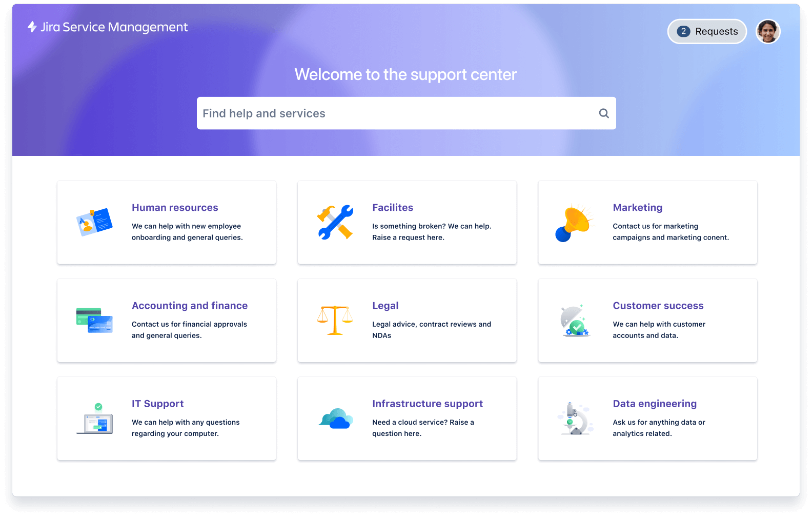Image resolution: width=812 pixels, height=517 pixels.
Task: Open the Human resources link
Action: 175,208
